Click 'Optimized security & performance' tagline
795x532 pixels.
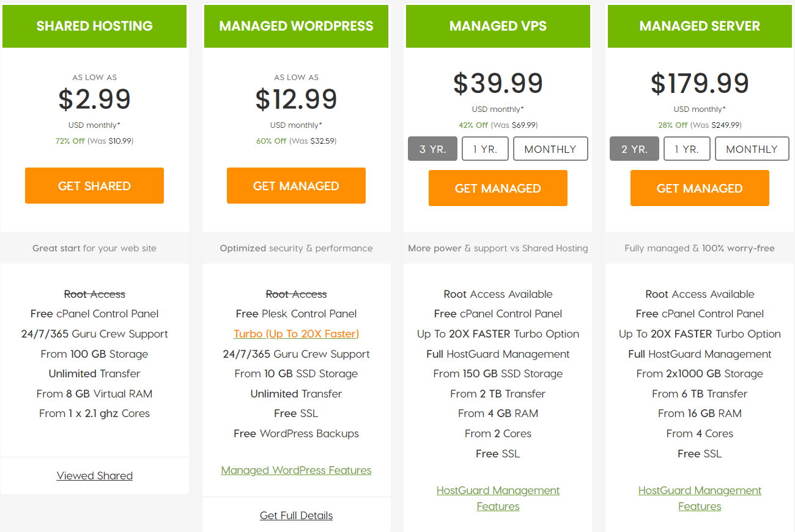(296, 248)
